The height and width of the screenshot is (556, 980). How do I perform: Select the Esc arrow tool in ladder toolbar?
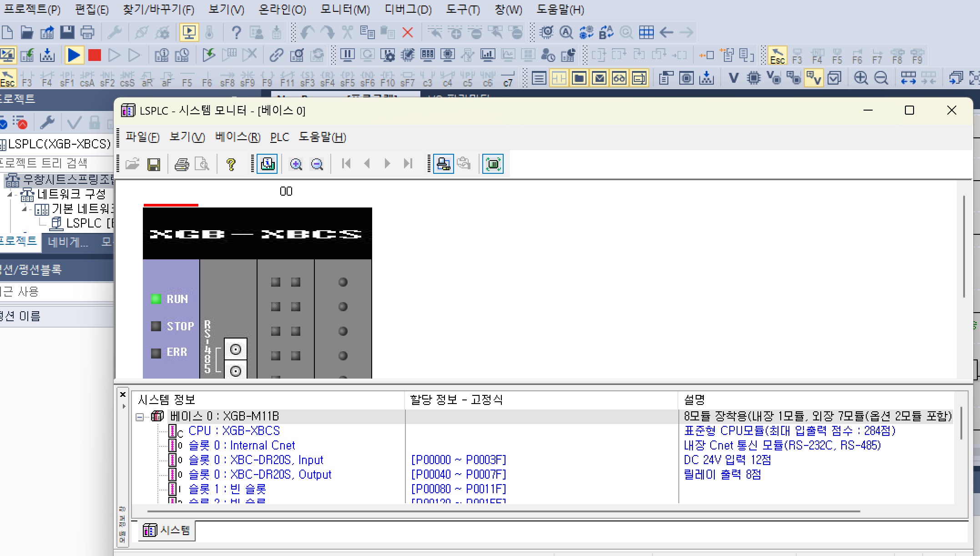[8, 78]
